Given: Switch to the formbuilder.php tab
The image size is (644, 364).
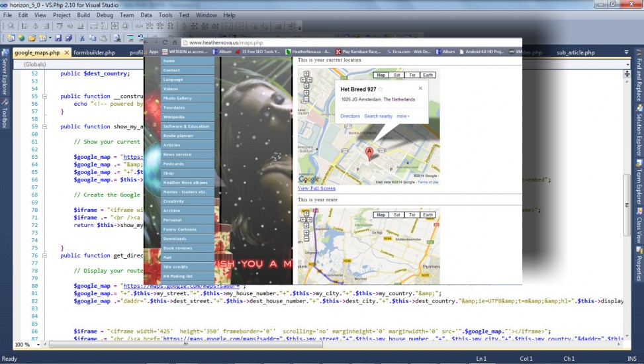Looking at the screenshot, I should click(94, 52).
